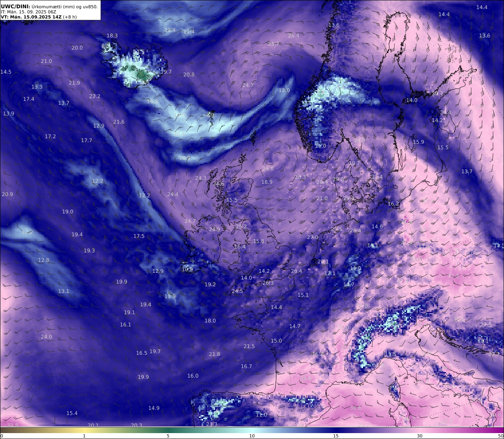Select the value label 22.2
504x439 pixels.
(95, 96)
